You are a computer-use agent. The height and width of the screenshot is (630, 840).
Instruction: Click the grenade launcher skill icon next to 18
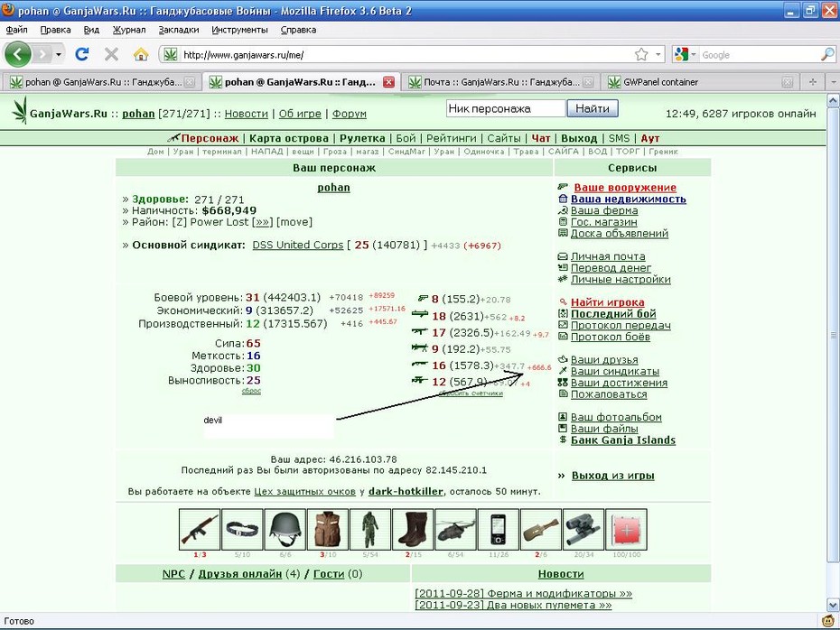(x=420, y=315)
